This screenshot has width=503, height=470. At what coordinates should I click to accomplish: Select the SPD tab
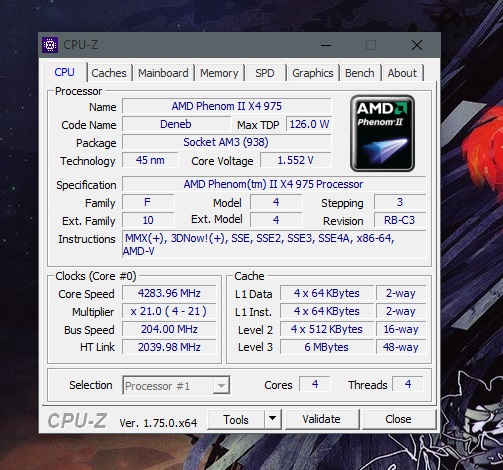pyautogui.click(x=265, y=73)
